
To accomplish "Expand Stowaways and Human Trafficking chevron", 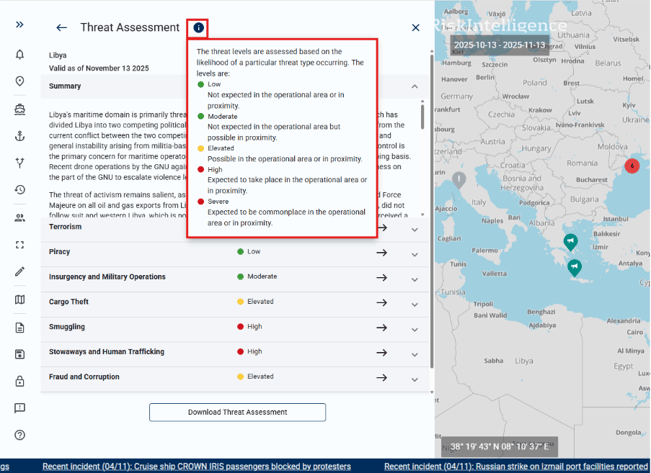I will 415,354.
